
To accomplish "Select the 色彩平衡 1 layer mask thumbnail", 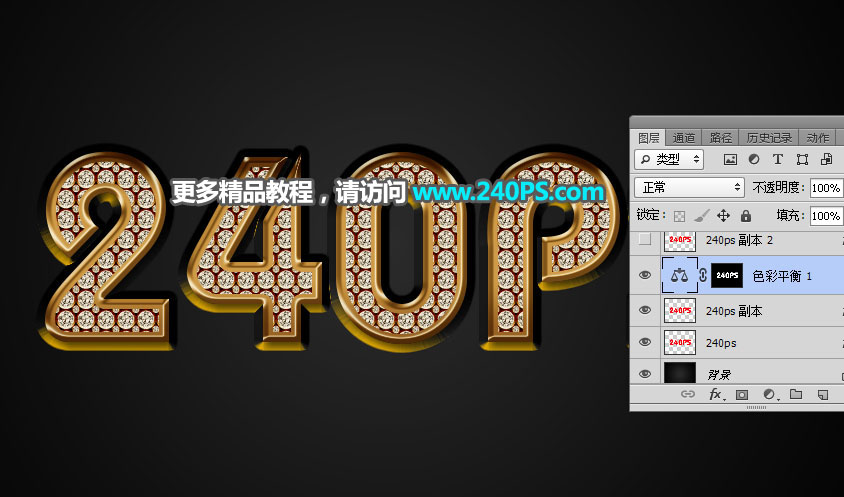I will tap(727, 275).
